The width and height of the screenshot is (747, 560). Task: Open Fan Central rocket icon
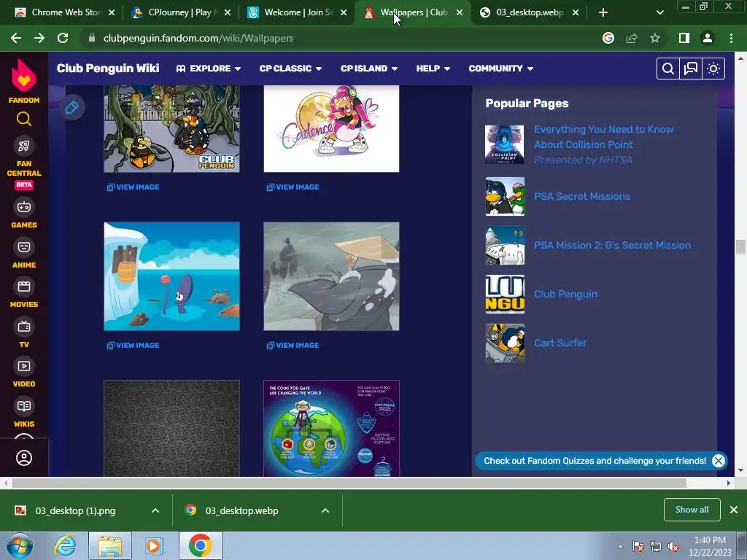click(24, 146)
